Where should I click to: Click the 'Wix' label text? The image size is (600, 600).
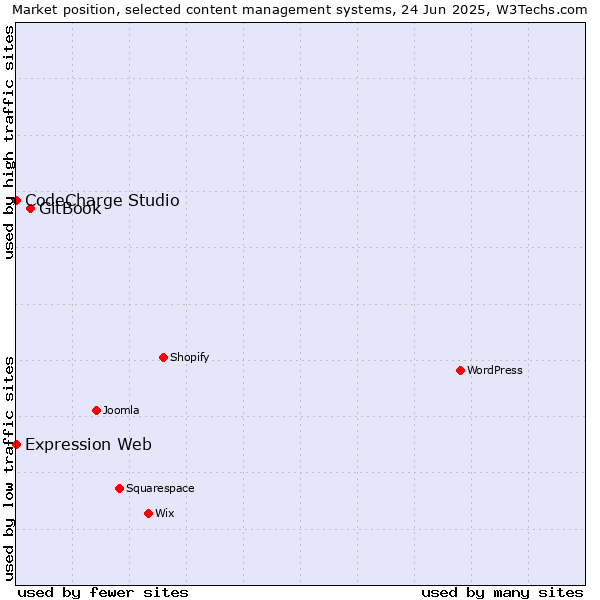(x=165, y=513)
